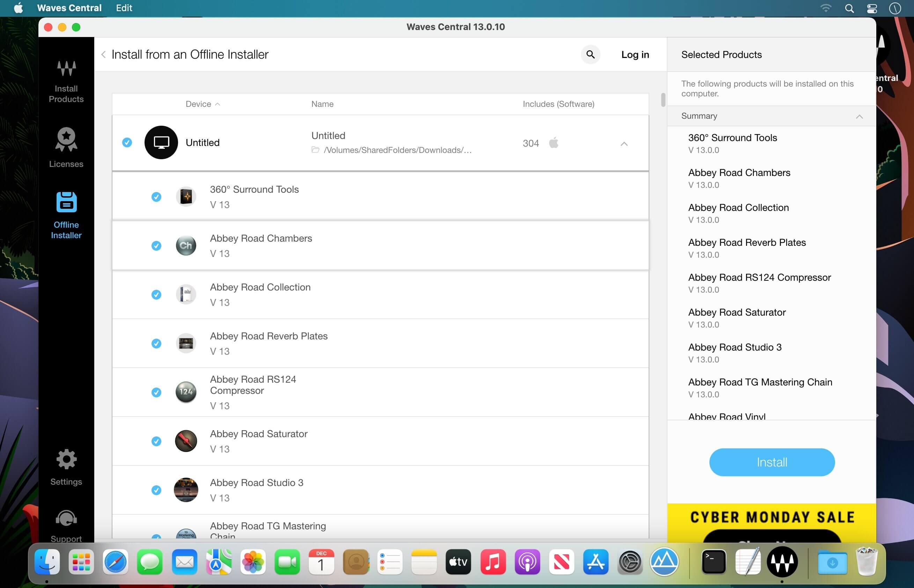Open Spotlight search in the menu bar

click(849, 8)
